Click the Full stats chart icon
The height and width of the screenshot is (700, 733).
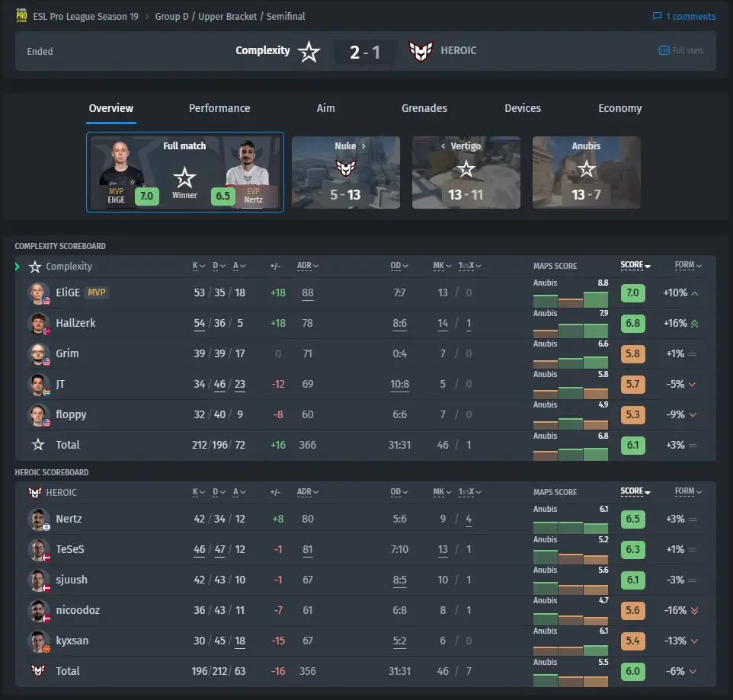click(664, 50)
